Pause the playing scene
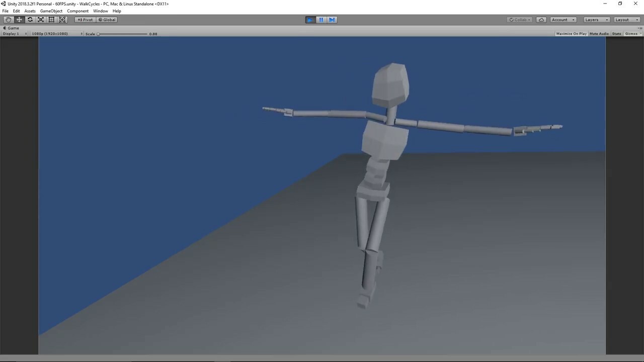The image size is (644, 362). 320,20
